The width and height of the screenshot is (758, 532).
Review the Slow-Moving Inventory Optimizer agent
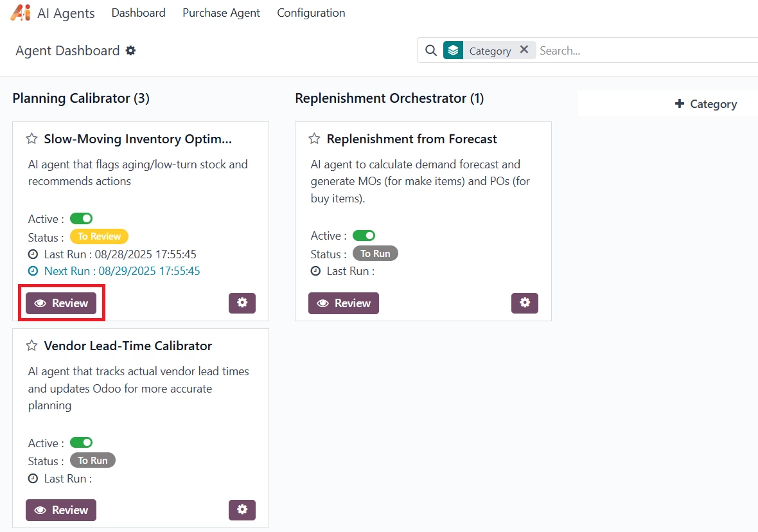(x=61, y=303)
